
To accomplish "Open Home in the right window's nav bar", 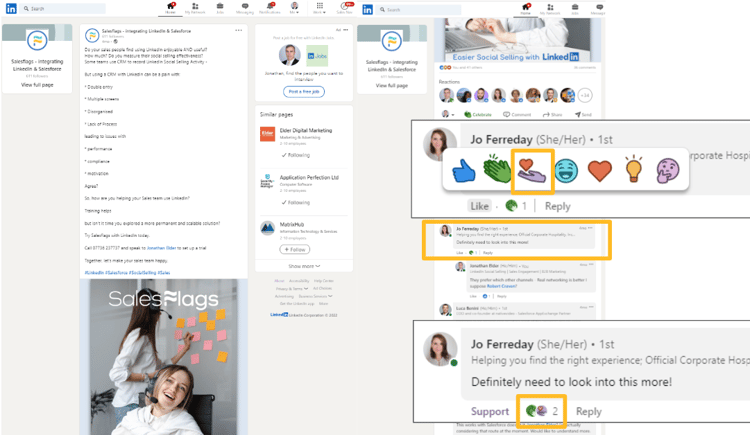I will [x=526, y=9].
